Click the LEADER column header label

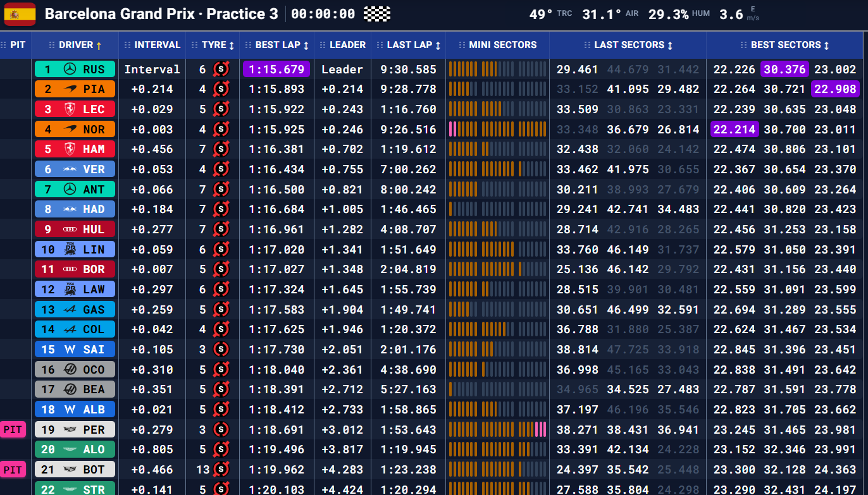347,45
